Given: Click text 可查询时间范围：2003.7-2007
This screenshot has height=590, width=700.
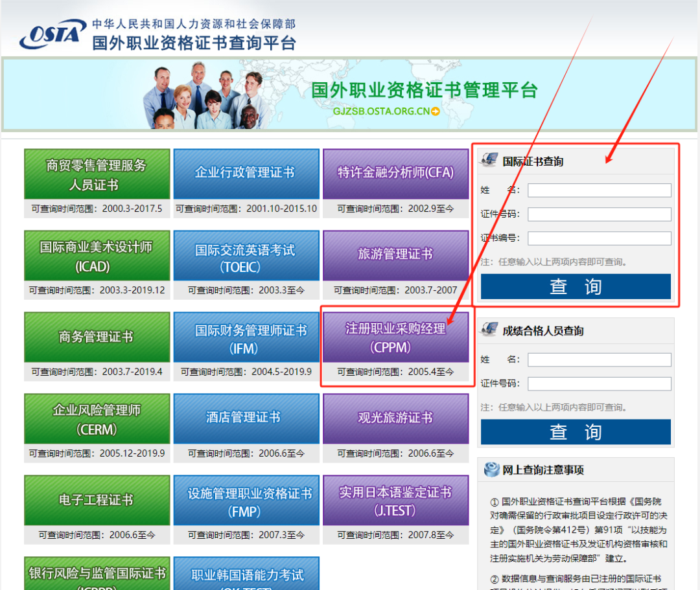Looking at the screenshot, I should (x=395, y=290).
